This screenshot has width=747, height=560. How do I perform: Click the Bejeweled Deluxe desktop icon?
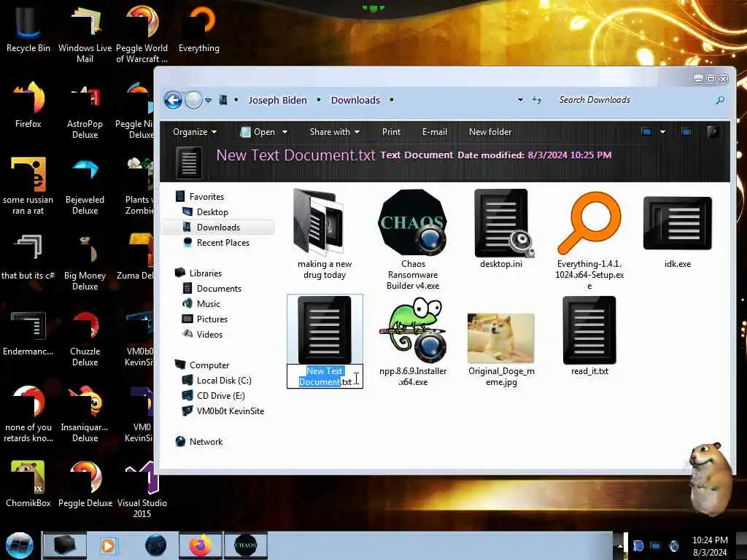click(85, 185)
